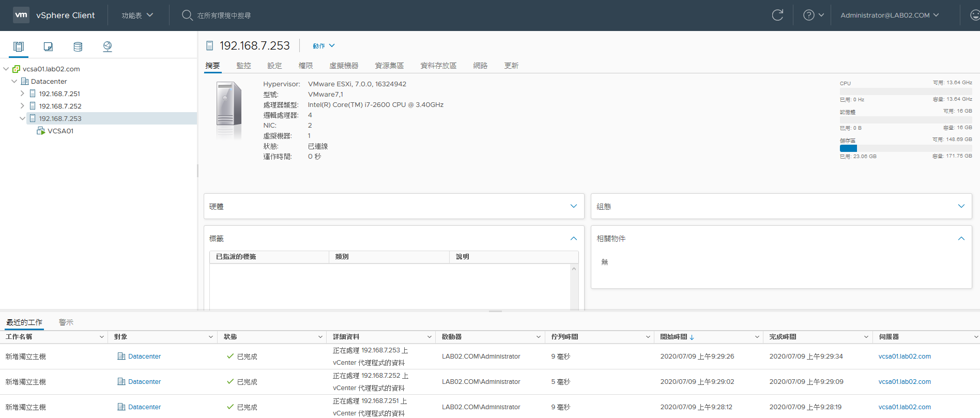980x418 pixels.
Task: Switch to the 資源集區 tab
Action: [x=389, y=66]
